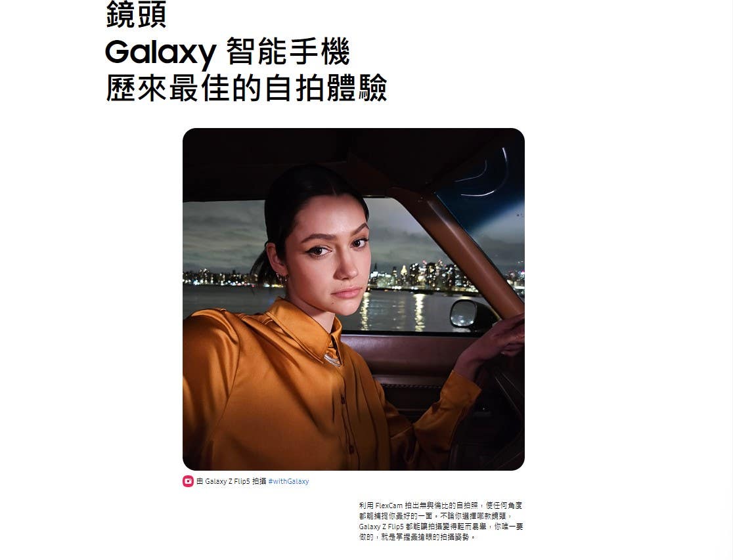Screen dimensions: 733x560
Task: Click the selfie photo of the woman in the car
Action: coord(353,299)
